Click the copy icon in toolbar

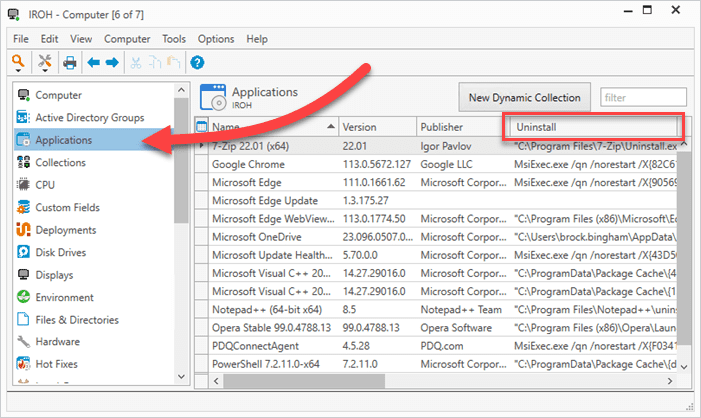click(x=155, y=63)
